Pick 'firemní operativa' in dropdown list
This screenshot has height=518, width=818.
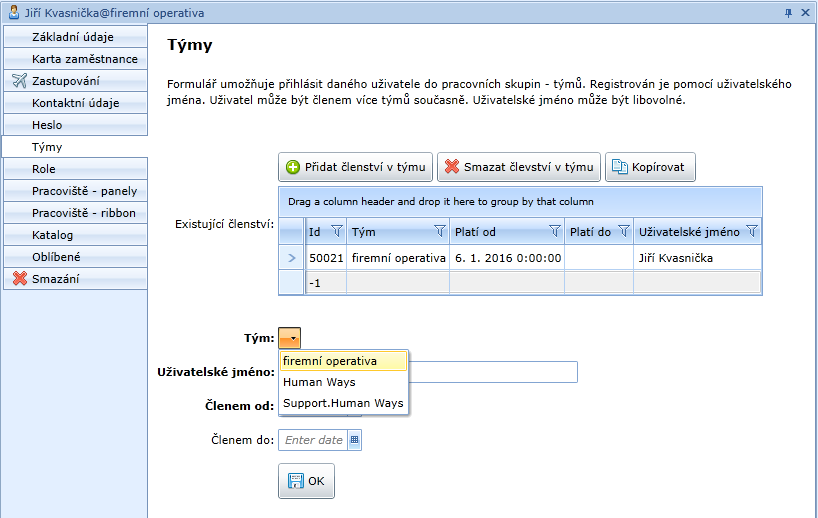coord(330,361)
